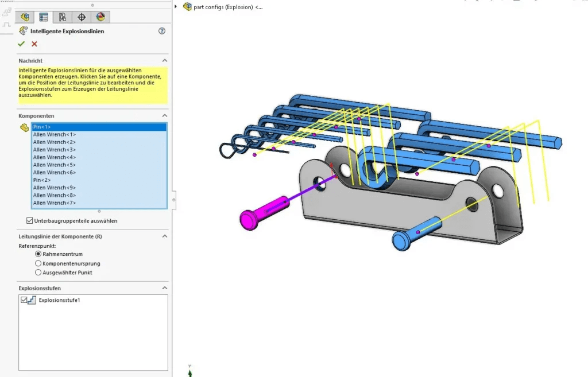
Task: Confirm with the green check mark
Action: click(x=21, y=44)
